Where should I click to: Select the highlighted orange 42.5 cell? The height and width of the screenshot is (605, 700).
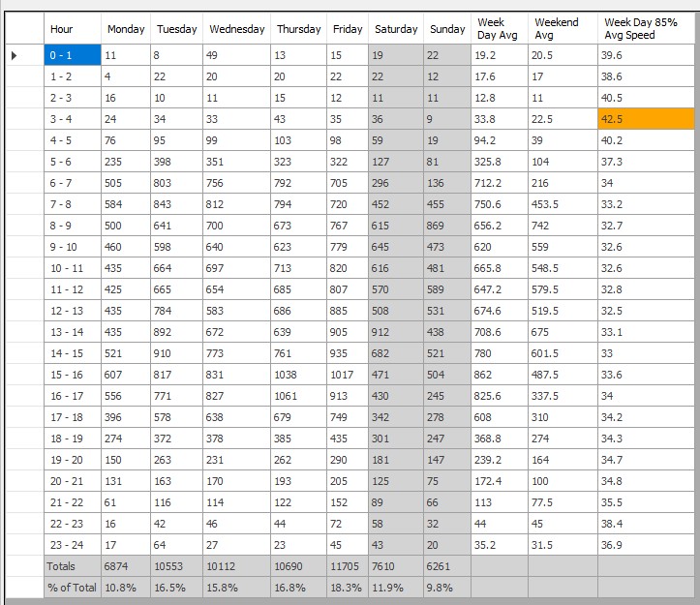(645, 119)
